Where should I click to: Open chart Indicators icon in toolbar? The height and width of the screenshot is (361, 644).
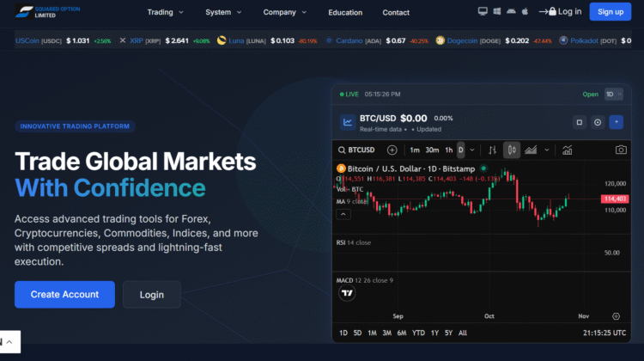click(567, 150)
